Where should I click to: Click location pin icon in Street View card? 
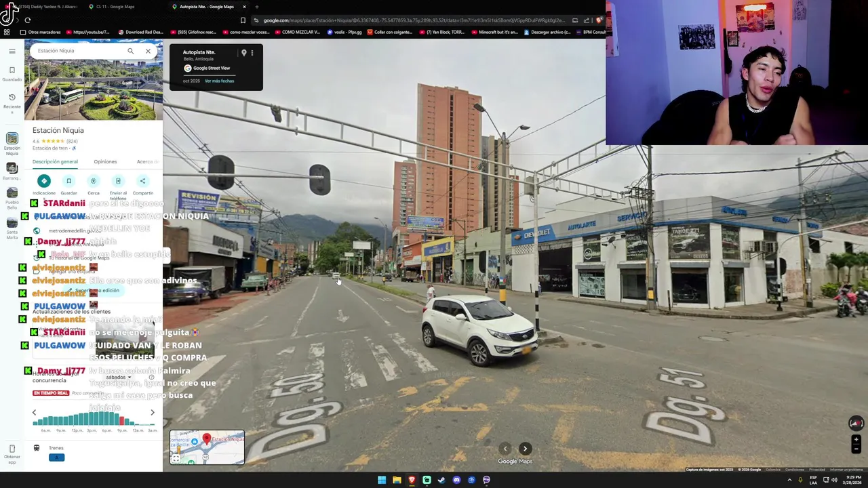(x=243, y=53)
